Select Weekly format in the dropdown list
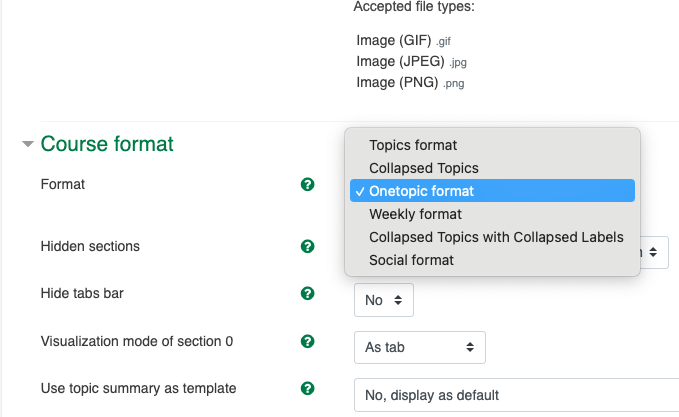 tap(415, 214)
